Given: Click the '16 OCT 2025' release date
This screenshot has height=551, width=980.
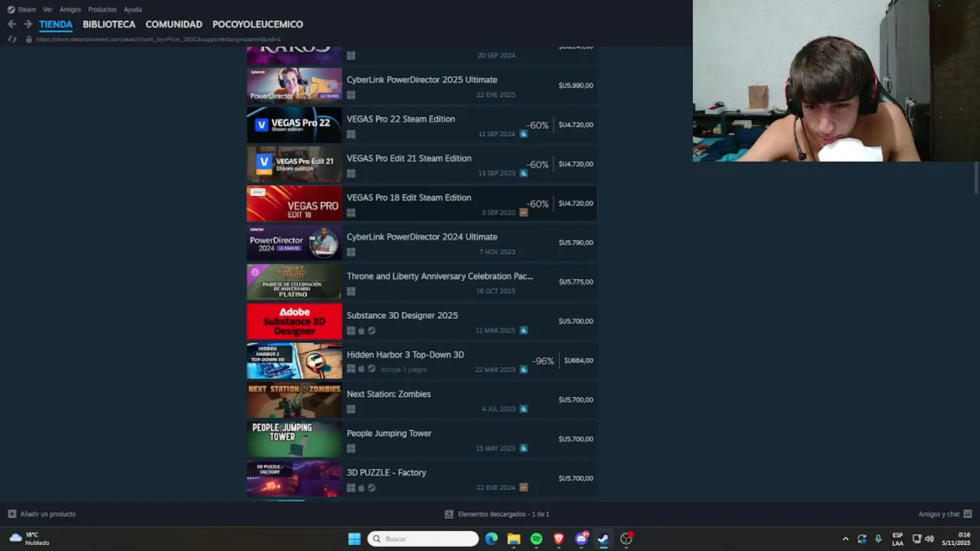Looking at the screenshot, I should 495,292.
